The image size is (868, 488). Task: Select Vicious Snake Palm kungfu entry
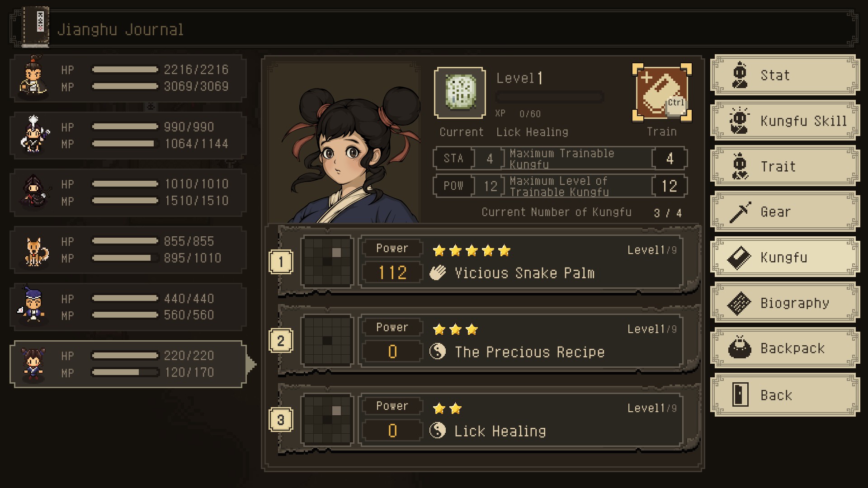pos(489,261)
